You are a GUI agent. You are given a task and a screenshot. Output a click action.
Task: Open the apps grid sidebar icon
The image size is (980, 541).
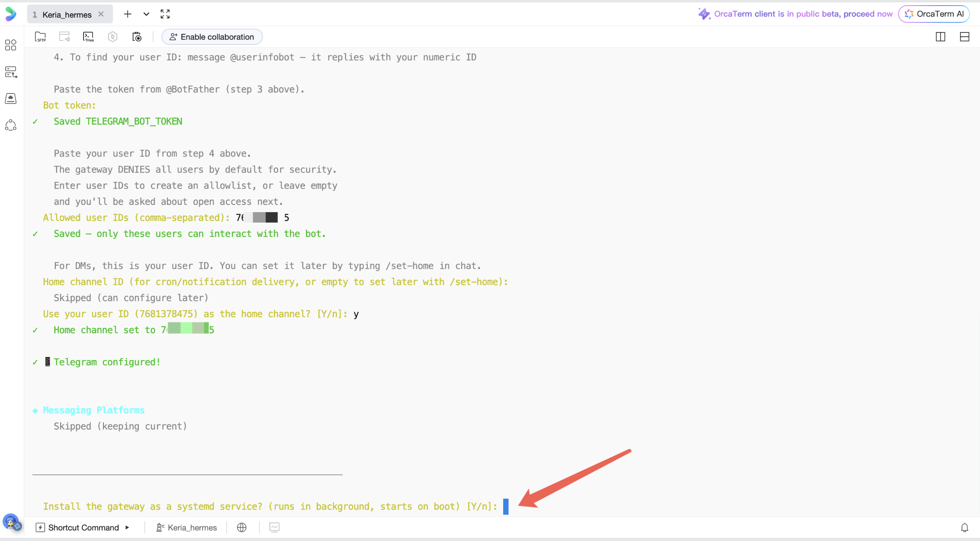tap(11, 45)
